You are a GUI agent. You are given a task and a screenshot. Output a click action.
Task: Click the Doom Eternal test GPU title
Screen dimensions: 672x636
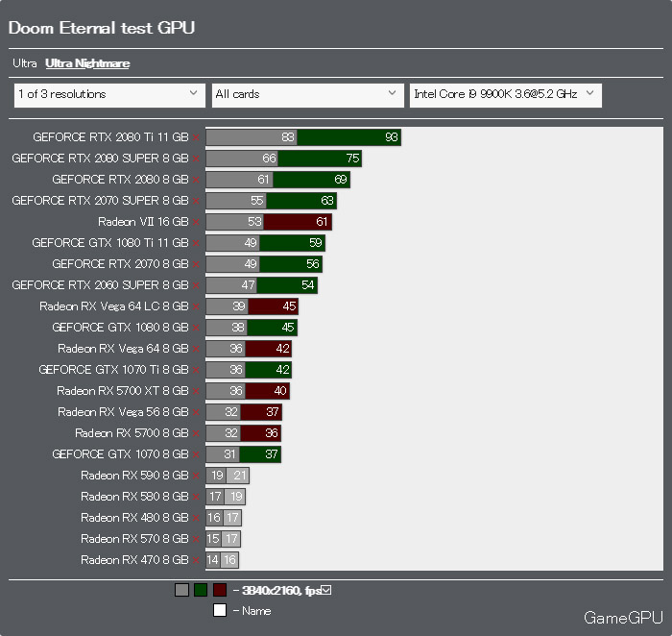[x=102, y=28]
